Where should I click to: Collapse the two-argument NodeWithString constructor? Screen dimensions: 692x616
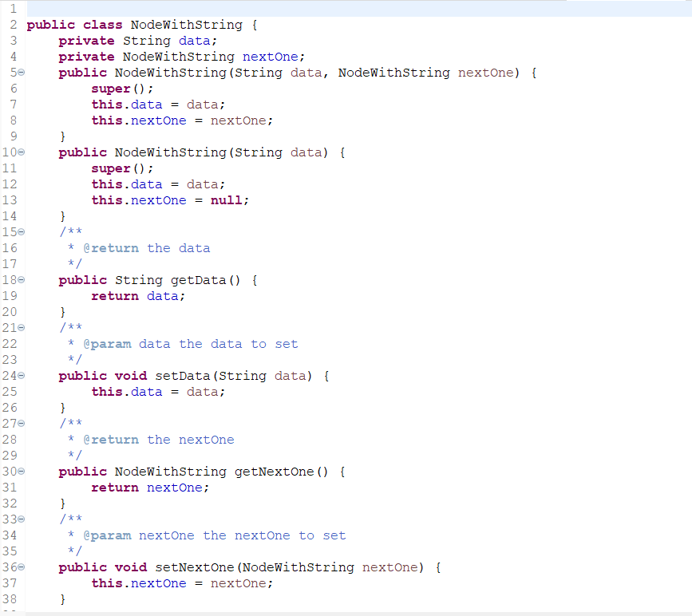coord(21,72)
